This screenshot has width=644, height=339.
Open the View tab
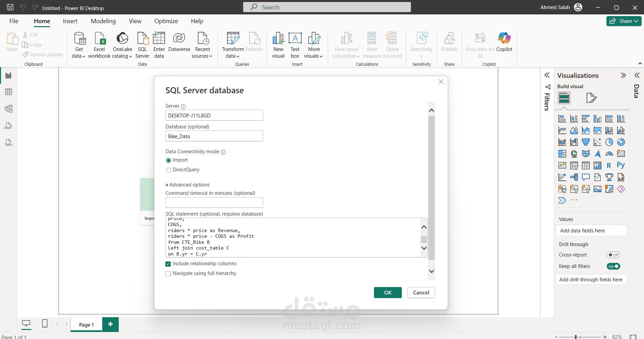pos(135,21)
